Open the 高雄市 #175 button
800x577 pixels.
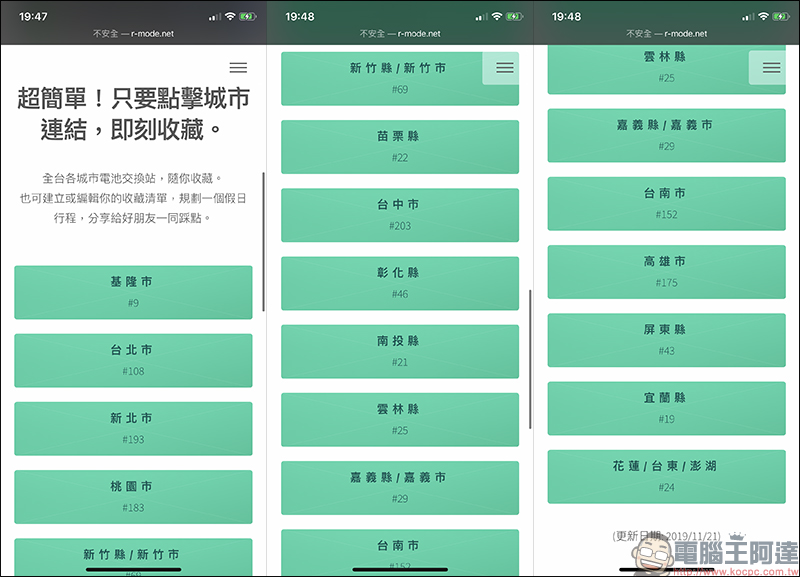click(x=666, y=272)
